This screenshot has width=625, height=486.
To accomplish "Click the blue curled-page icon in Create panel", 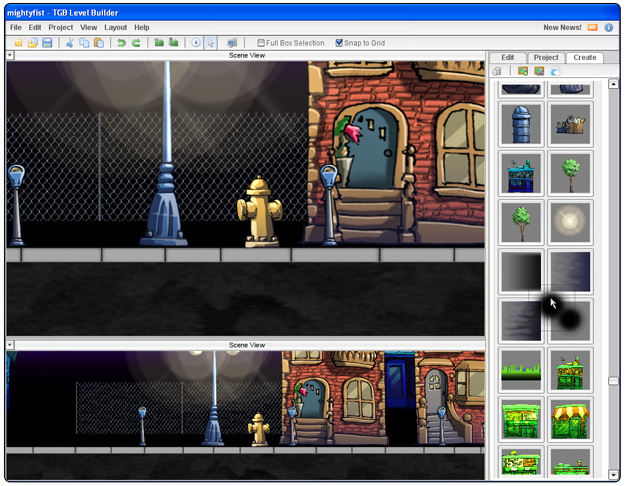I will click(x=555, y=71).
